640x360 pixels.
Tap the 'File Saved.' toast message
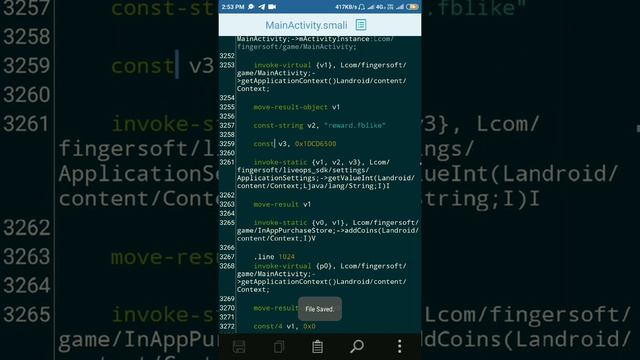(320, 309)
